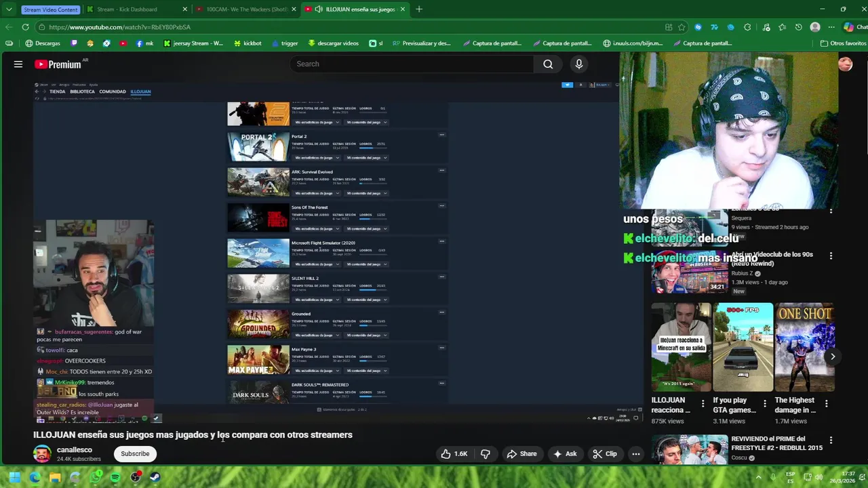Open the descargar videos bookmark

(x=333, y=43)
